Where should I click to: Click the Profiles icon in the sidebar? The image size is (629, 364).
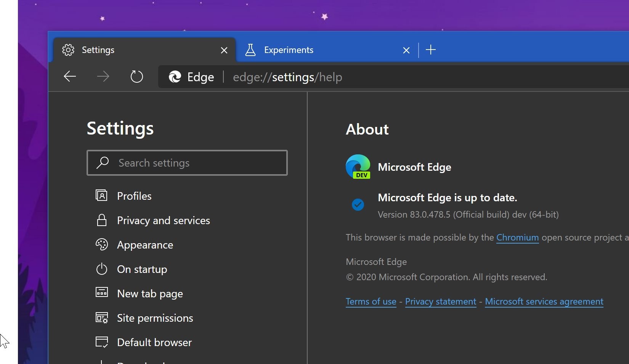point(101,196)
